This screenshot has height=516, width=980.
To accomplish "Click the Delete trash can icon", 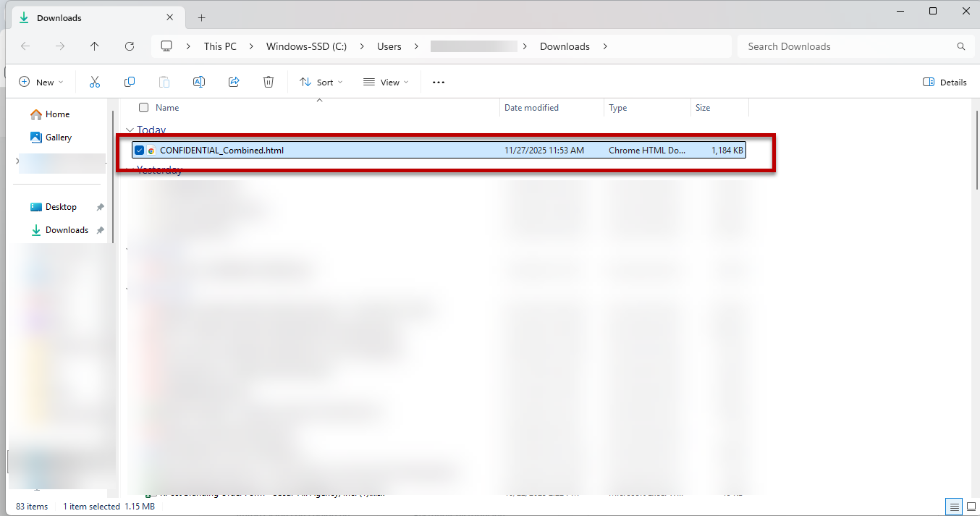I will point(269,83).
